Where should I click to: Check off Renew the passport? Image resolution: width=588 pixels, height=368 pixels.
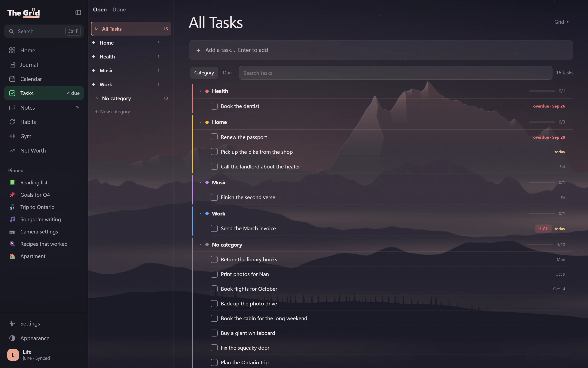(214, 137)
